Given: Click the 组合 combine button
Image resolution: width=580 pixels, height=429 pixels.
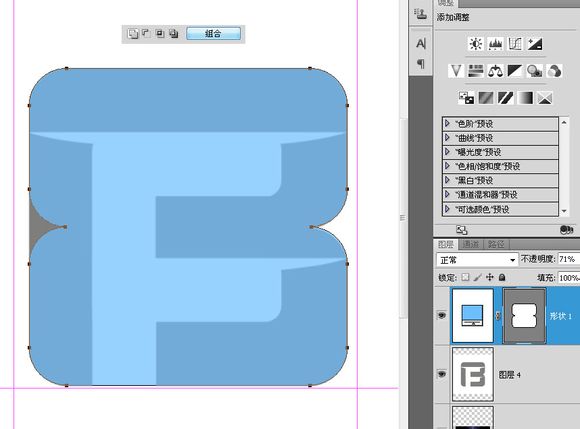Looking at the screenshot, I should click(x=213, y=34).
